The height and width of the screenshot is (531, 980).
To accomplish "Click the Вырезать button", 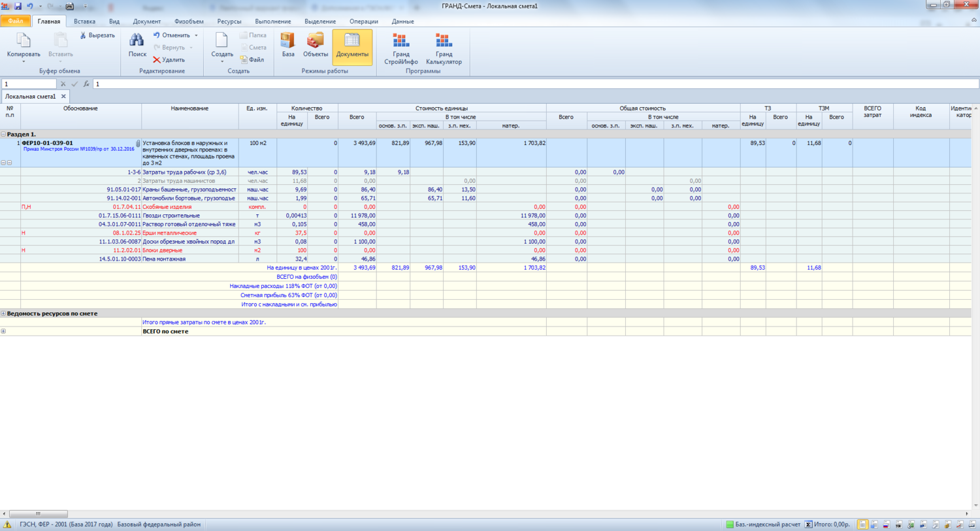I will [x=97, y=35].
